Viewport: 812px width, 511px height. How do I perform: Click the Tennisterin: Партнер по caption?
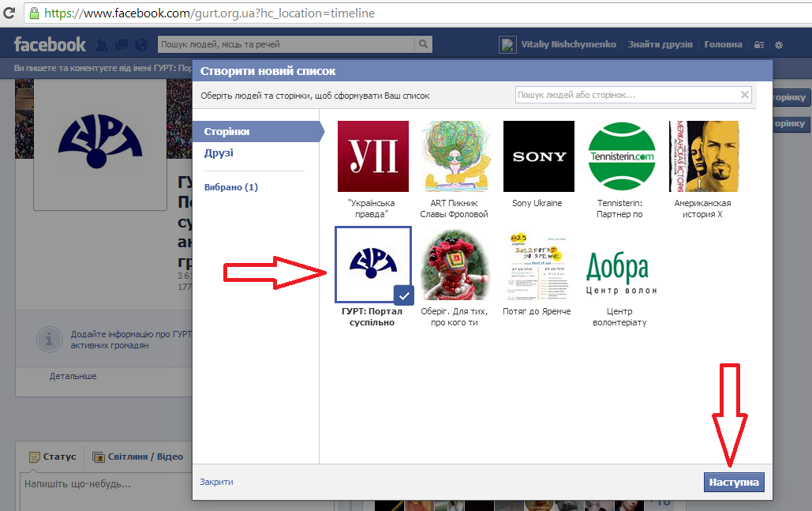[619, 209]
